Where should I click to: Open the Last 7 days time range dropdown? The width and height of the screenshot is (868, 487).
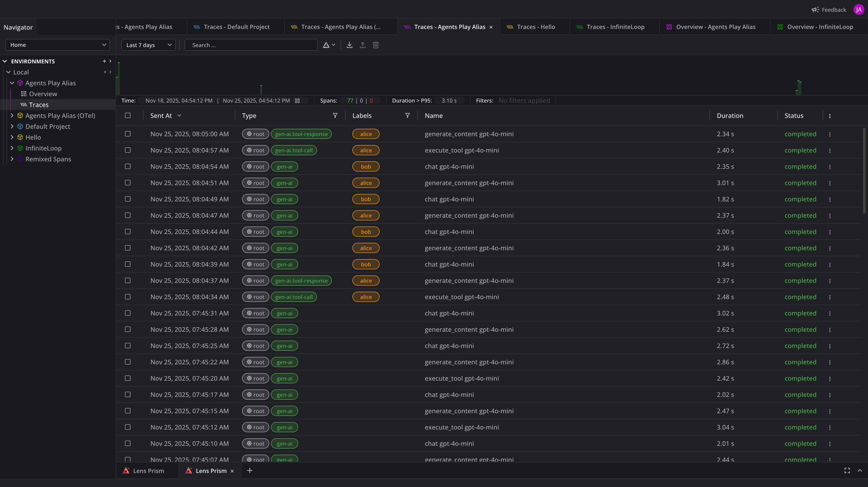pyautogui.click(x=148, y=45)
